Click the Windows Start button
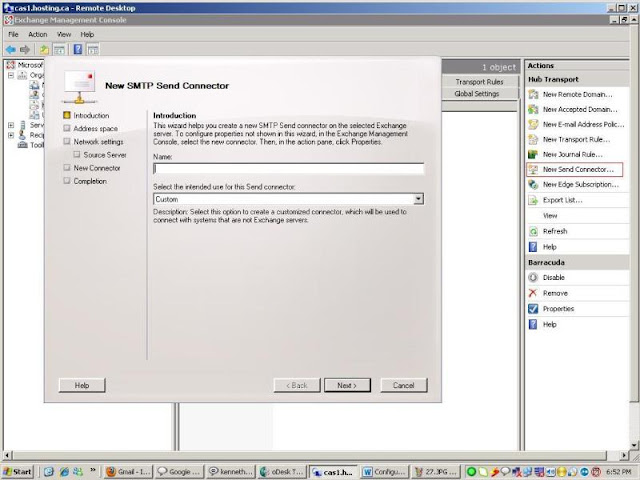Screen dimensions: 640x480 (19, 472)
